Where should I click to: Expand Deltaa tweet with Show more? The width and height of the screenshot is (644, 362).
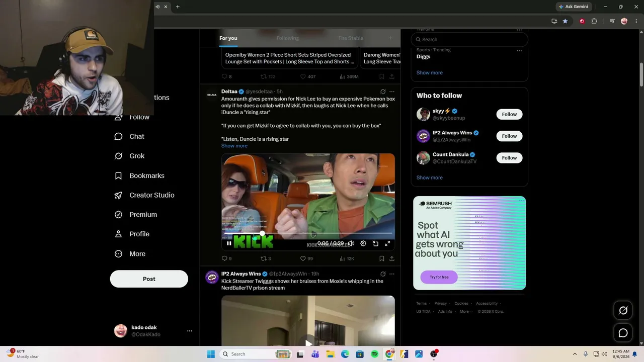tap(234, 146)
